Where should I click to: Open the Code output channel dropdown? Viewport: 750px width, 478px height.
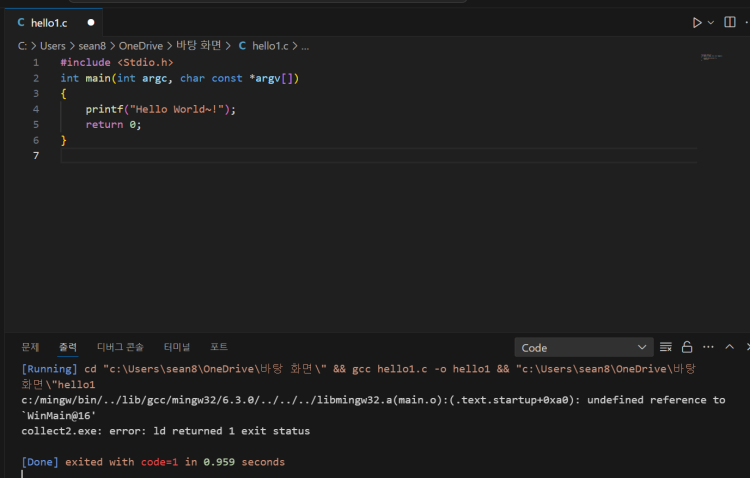click(x=584, y=348)
